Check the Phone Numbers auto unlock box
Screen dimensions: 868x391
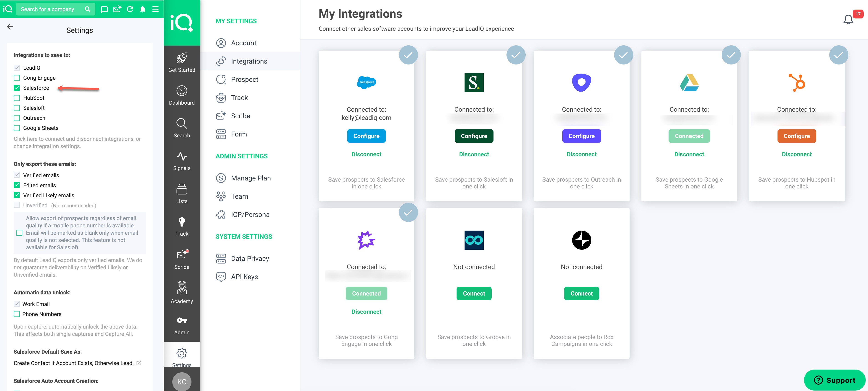click(16, 314)
